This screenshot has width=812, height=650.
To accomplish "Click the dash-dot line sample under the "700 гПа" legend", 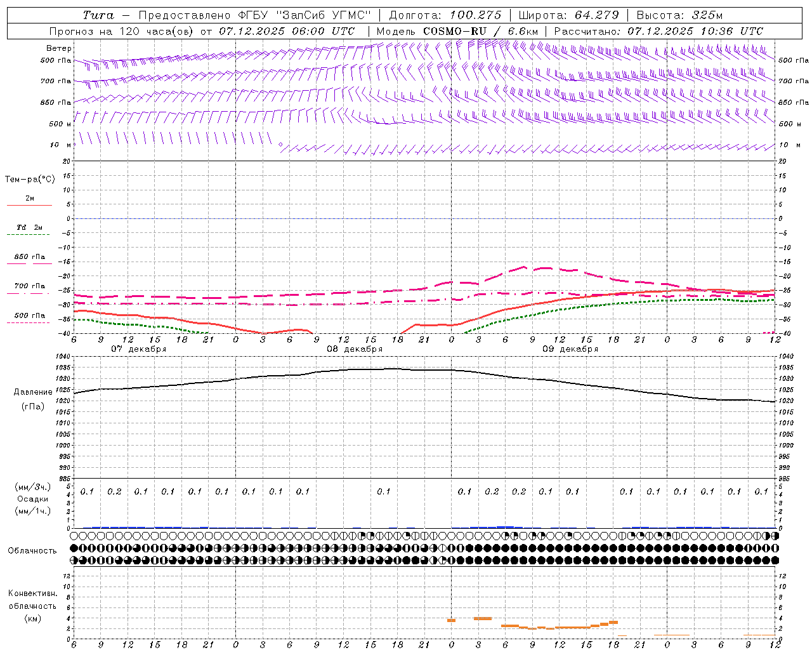I will tap(28, 293).
